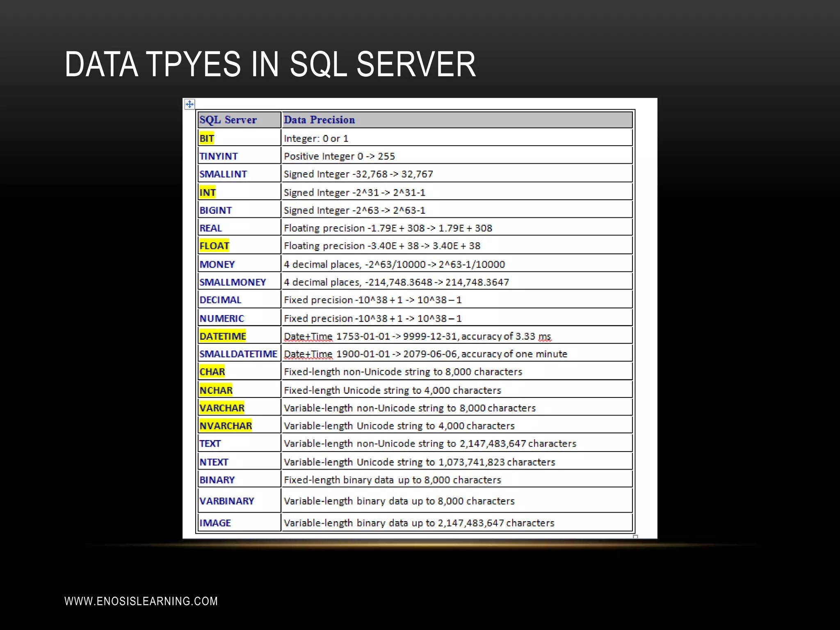Viewport: 840px width, 630px height.
Task: Click IMAGE row's variable-length binary description
Action: 457,523
